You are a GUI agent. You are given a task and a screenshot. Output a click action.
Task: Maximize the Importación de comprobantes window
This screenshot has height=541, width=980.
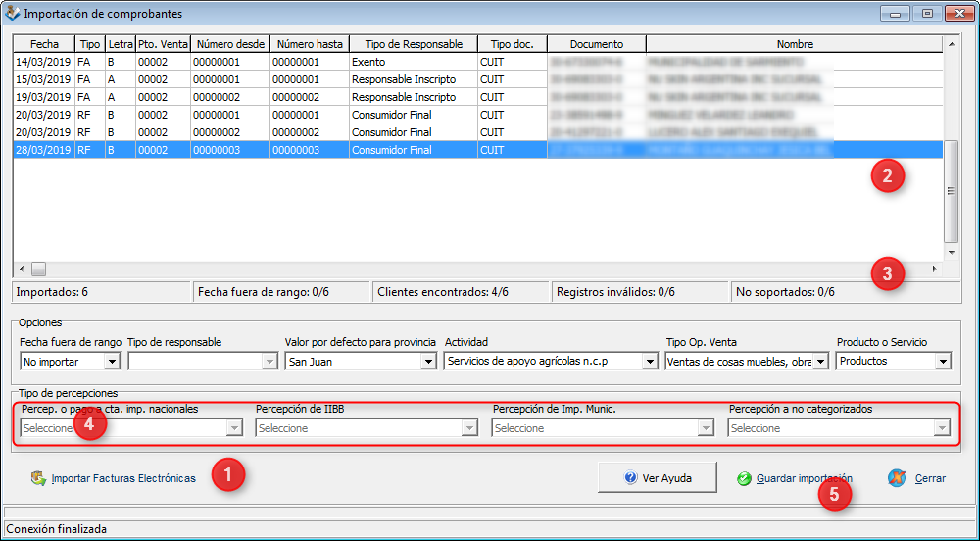click(x=925, y=14)
